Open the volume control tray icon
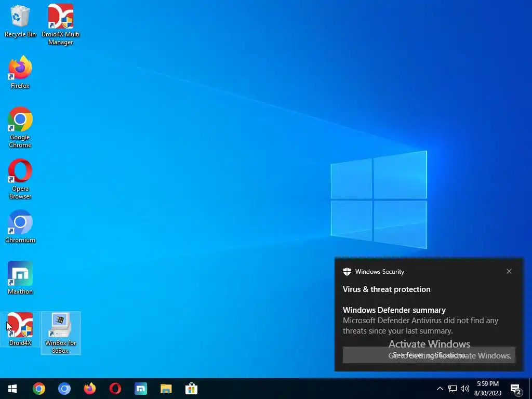This screenshot has height=399, width=532. [x=465, y=389]
